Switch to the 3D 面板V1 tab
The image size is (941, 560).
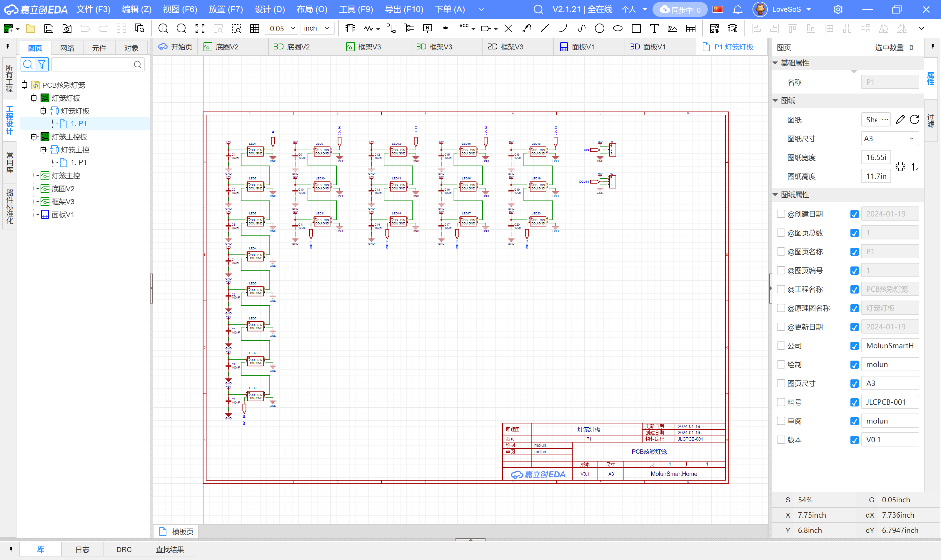click(648, 47)
